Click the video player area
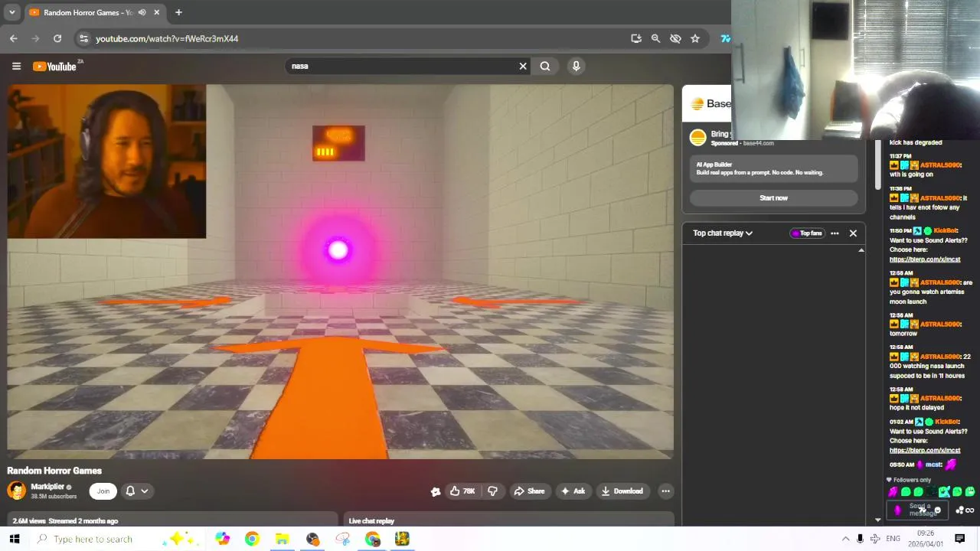Viewport: 980px width, 551px height. point(341,272)
